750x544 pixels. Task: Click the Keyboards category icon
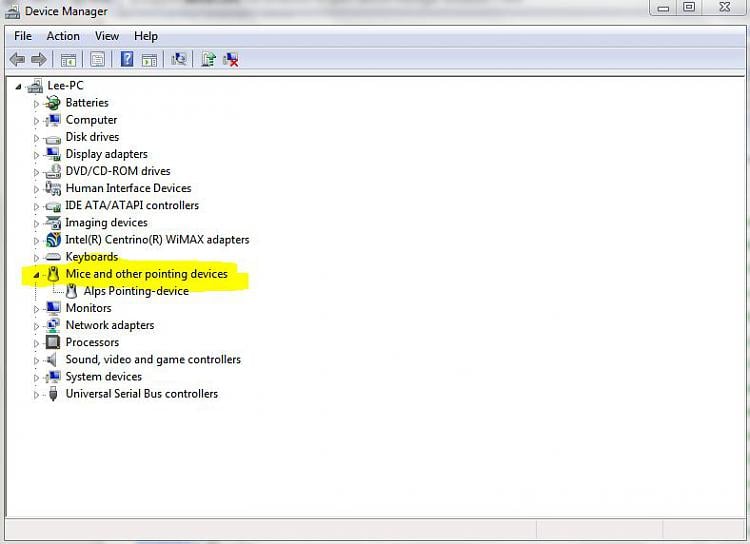pyautogui.click(x=53, y=257)
